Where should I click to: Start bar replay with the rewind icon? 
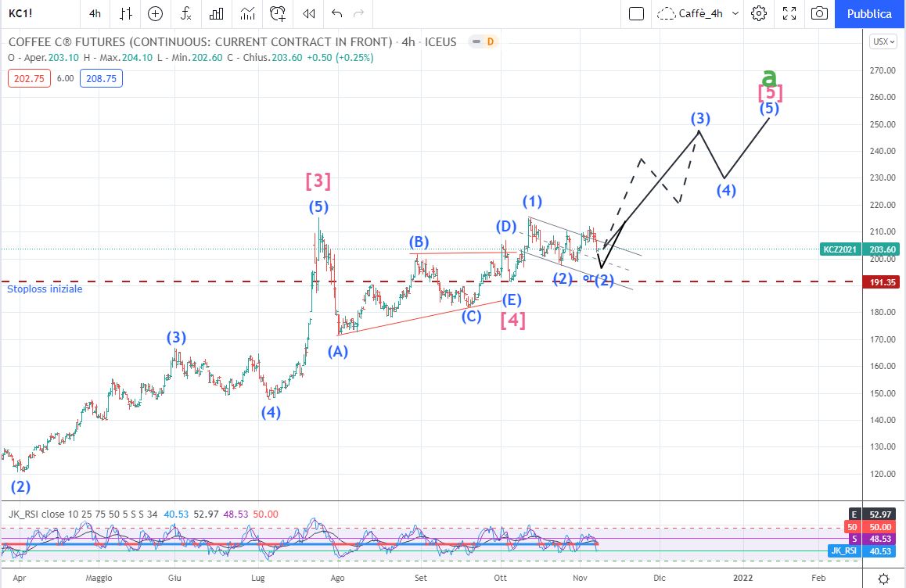click(x=308, y=13)
